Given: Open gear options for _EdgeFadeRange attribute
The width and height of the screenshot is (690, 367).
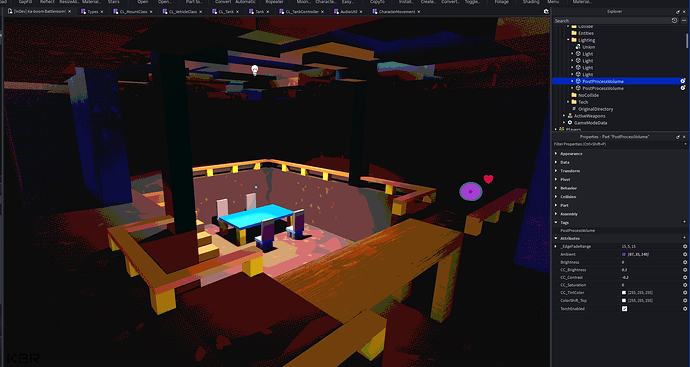Looking at the screenshot, I should click(685, 246).
